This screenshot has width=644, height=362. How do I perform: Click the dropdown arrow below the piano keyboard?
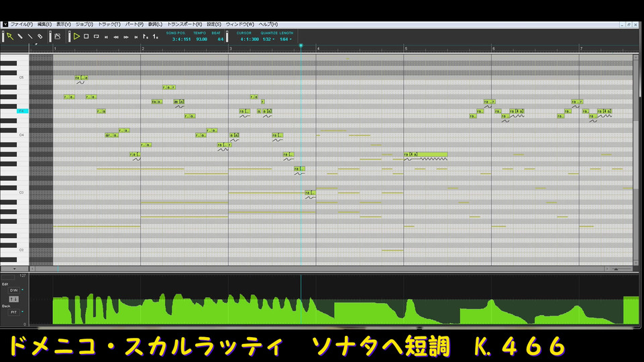click(x=14, y=269)
